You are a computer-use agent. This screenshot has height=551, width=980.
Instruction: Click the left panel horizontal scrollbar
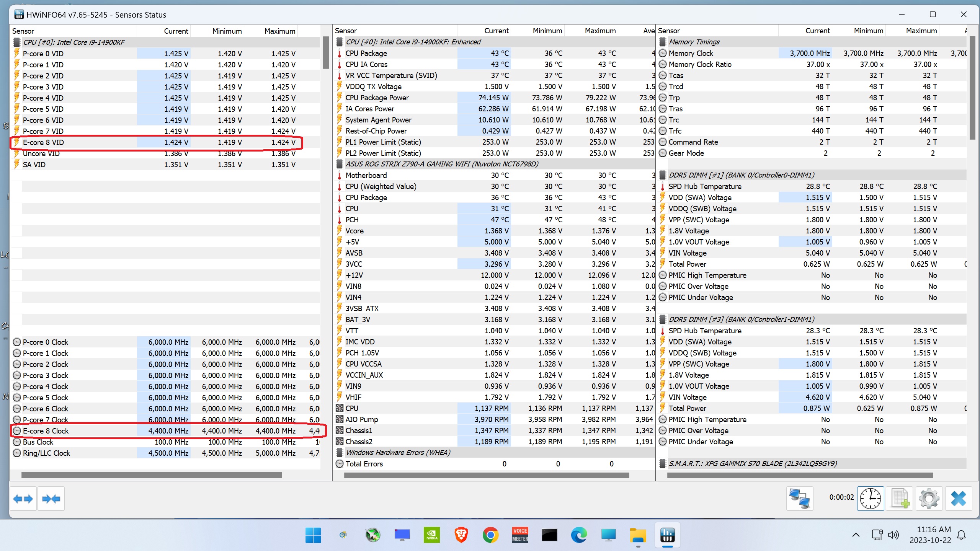click(x=152, y=475)
